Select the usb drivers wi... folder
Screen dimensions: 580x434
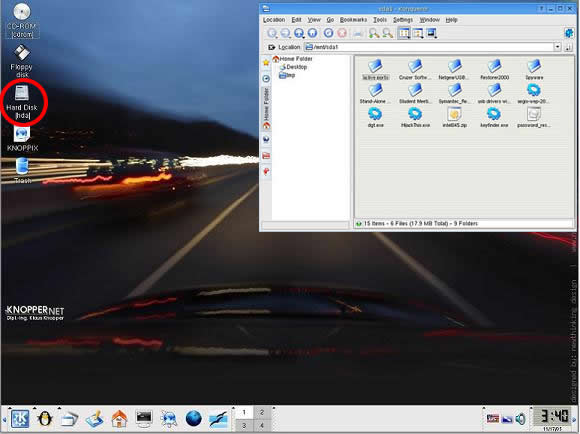click(x=494, y=93)
